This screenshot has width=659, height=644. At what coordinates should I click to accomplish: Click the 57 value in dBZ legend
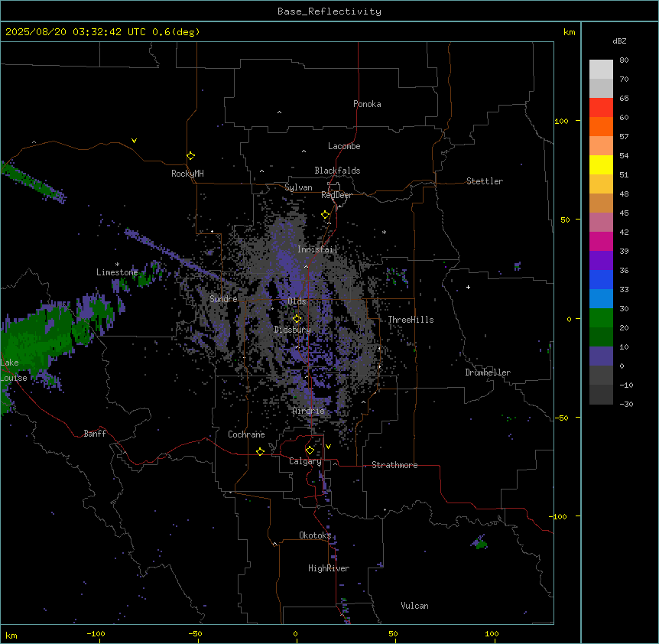(x=624, y=137)
